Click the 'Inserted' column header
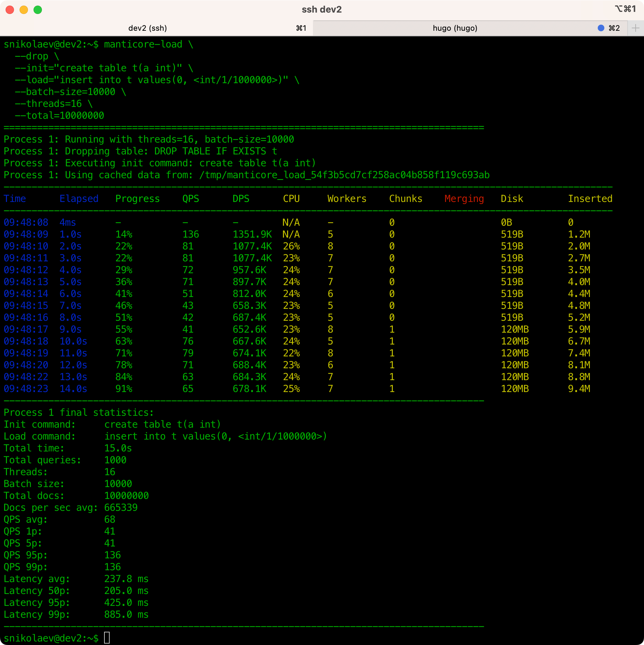Image resolution: width=644 pixels, height=645 pixels. pyautogui.click(x=590, y=199)
